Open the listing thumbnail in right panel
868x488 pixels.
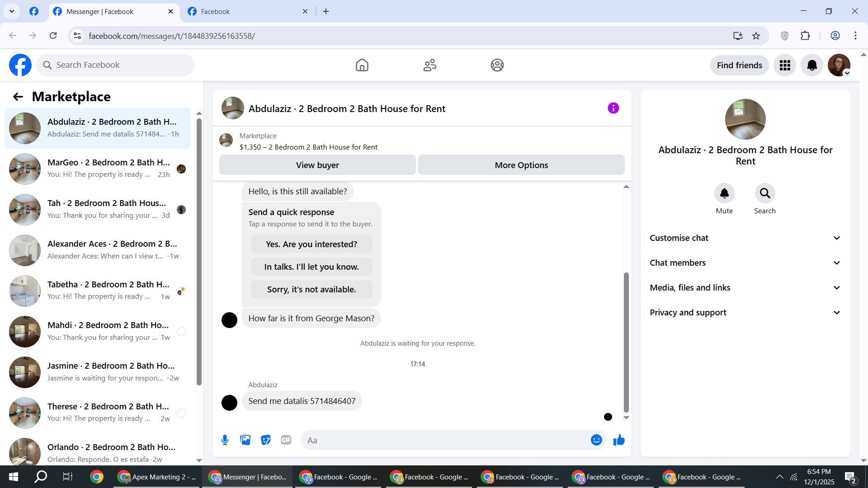745,119
